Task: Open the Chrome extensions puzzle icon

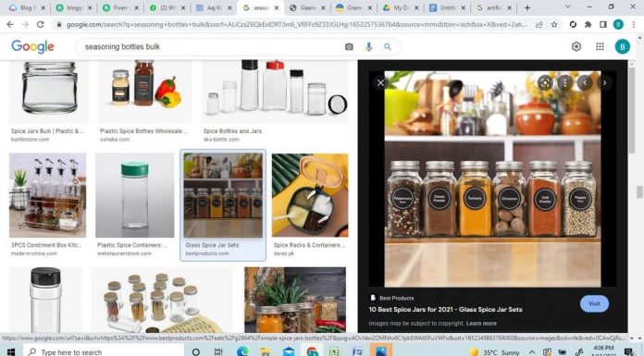Action: [588, 25]
